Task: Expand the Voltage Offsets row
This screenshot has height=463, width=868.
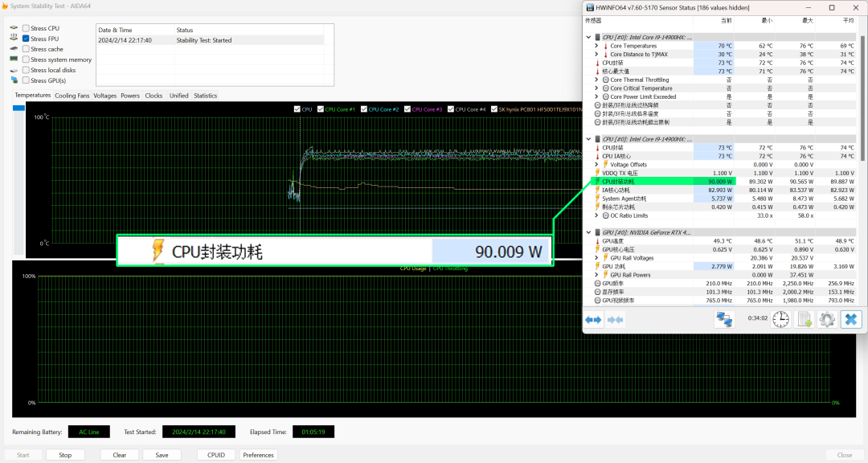Action: coord(596,165)
